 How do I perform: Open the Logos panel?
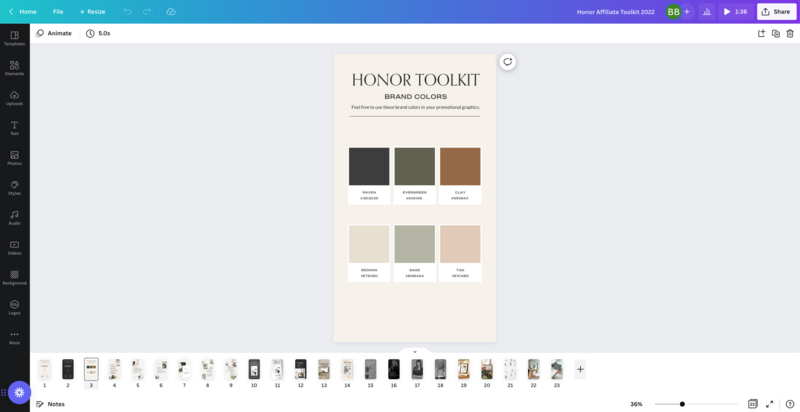click(x=14, y=307)
